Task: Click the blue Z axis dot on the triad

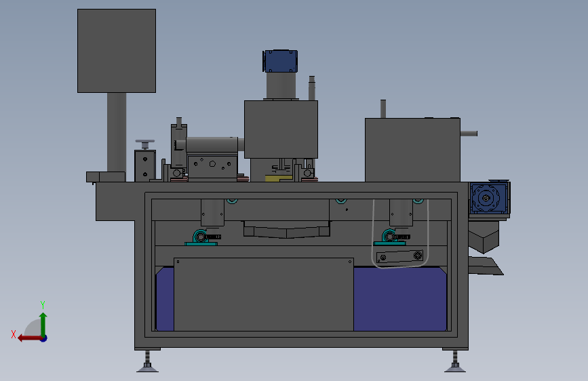Action: 44,339
